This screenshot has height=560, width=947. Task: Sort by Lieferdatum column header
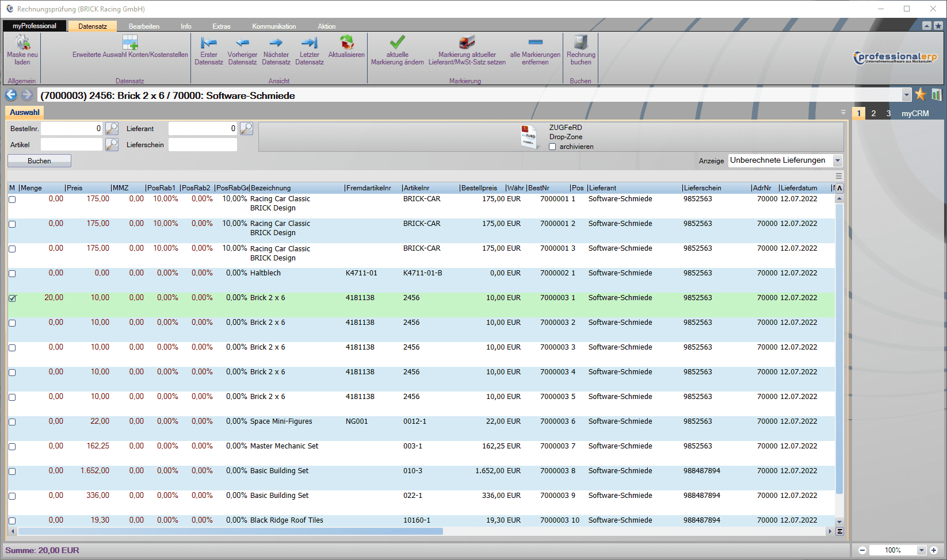pos(804,188)
